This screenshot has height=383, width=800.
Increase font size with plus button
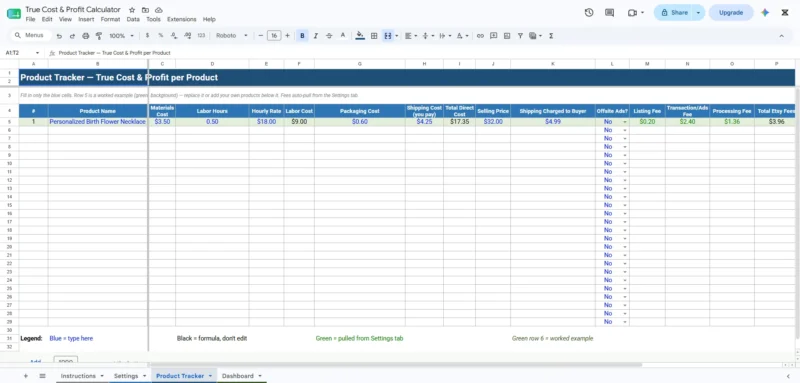[287, 36]
